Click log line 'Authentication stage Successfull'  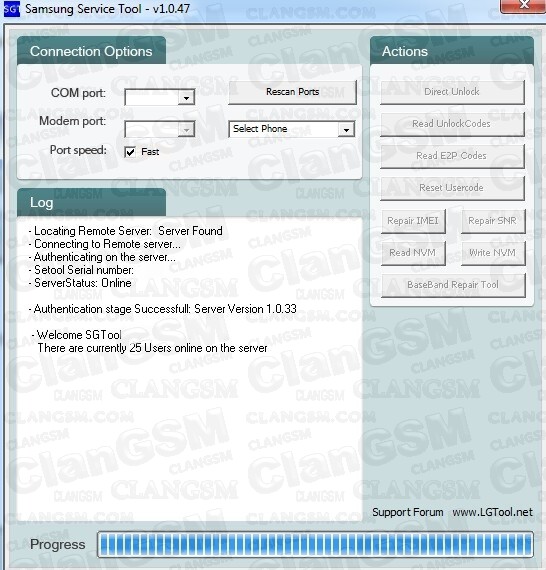pos(162,309)
